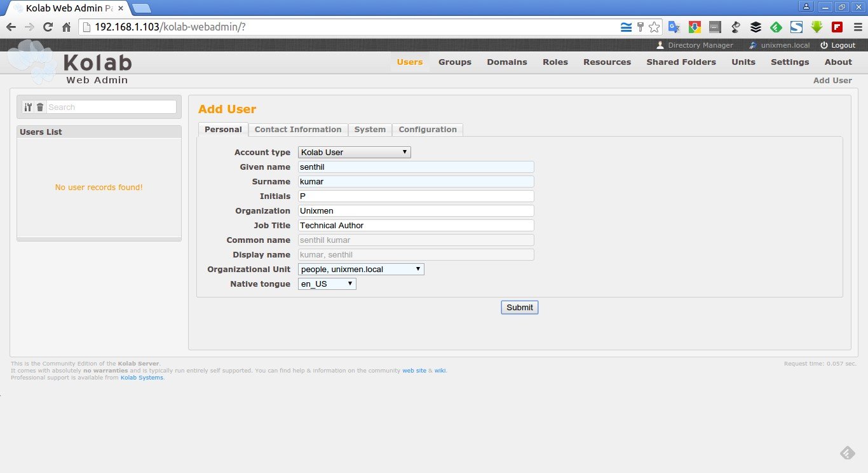Screen dimensions: 868x473
Task: Click the users Search field
Action: tap(112, 107)
